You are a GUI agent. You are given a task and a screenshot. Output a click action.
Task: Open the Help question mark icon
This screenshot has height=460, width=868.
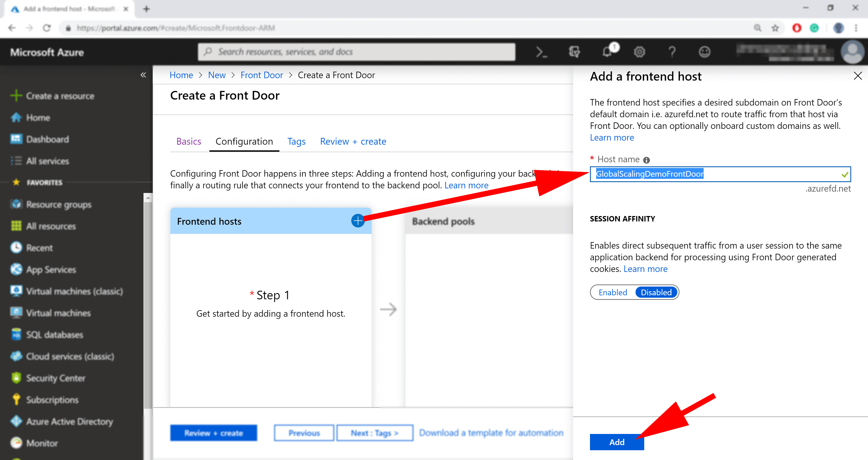(672, 52)
